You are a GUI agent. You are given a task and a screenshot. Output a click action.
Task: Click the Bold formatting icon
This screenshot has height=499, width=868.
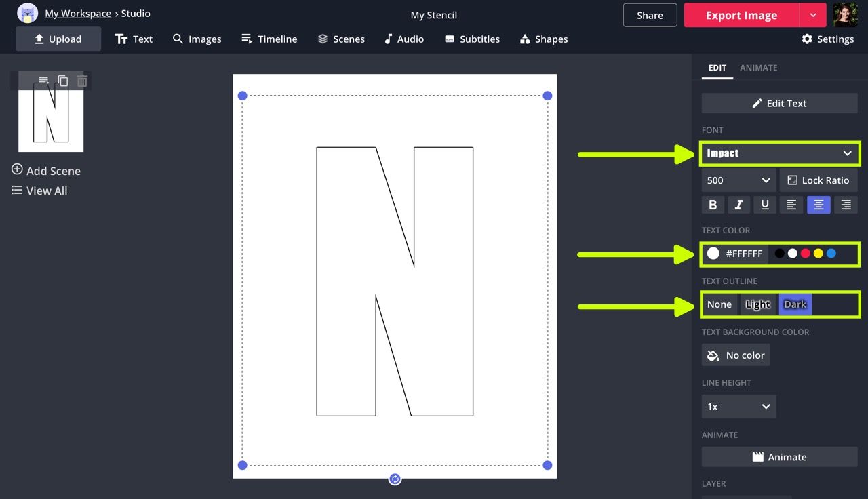tap(713, 205)
